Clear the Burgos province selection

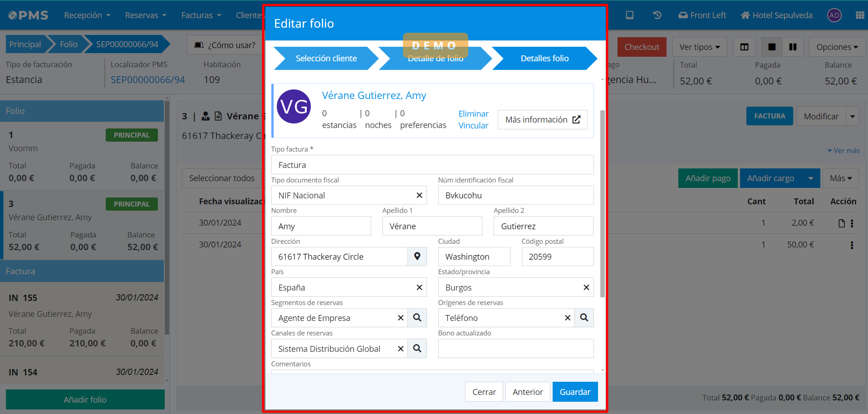click(586, 287)
